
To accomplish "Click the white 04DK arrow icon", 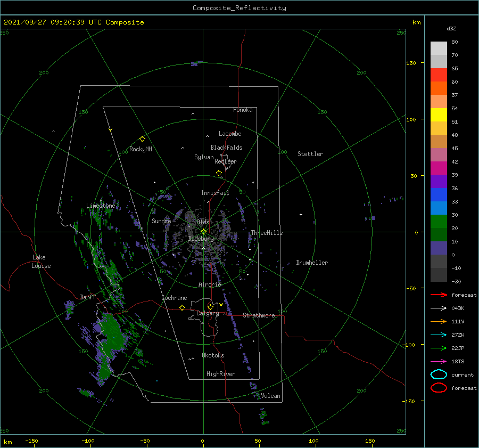I will pyautogui.click(x=439, y=308).
